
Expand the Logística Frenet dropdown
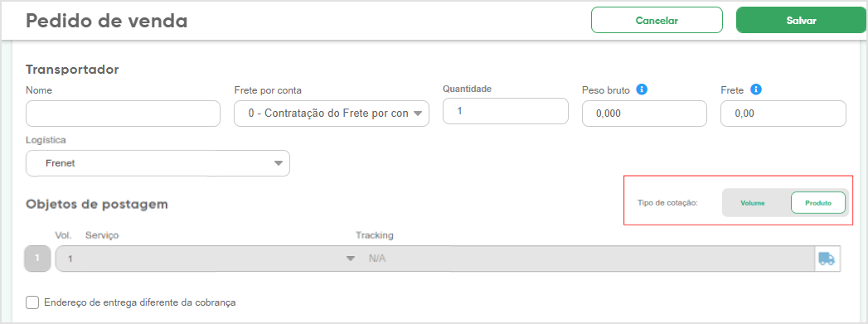click(x=158, y=163)
